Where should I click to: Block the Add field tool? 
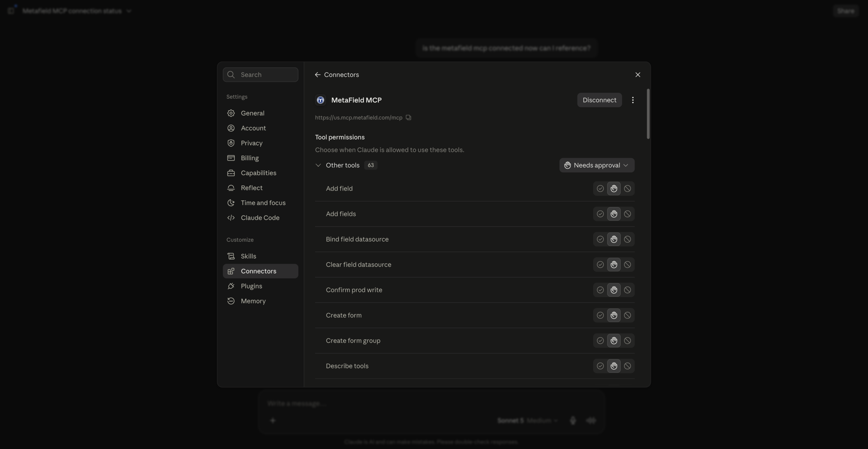628,188
